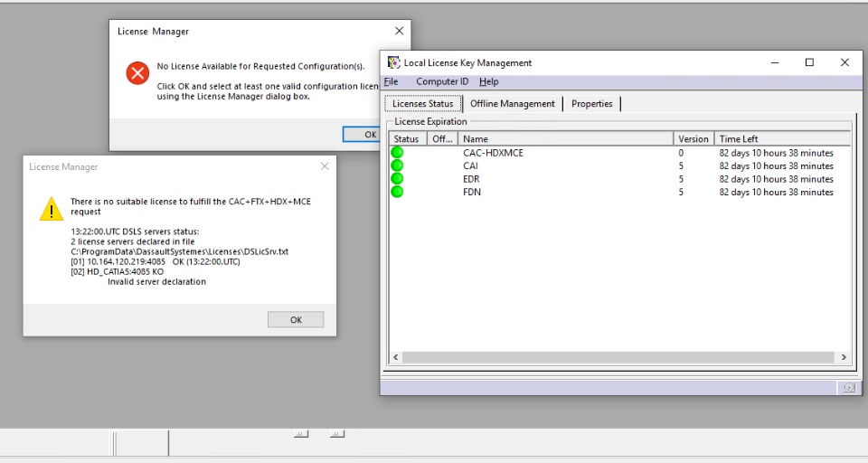Image resolution: width=868 pixels, height=463 pixels.
Task: Sort by the Version column header
Action: (x=693, y=138)
